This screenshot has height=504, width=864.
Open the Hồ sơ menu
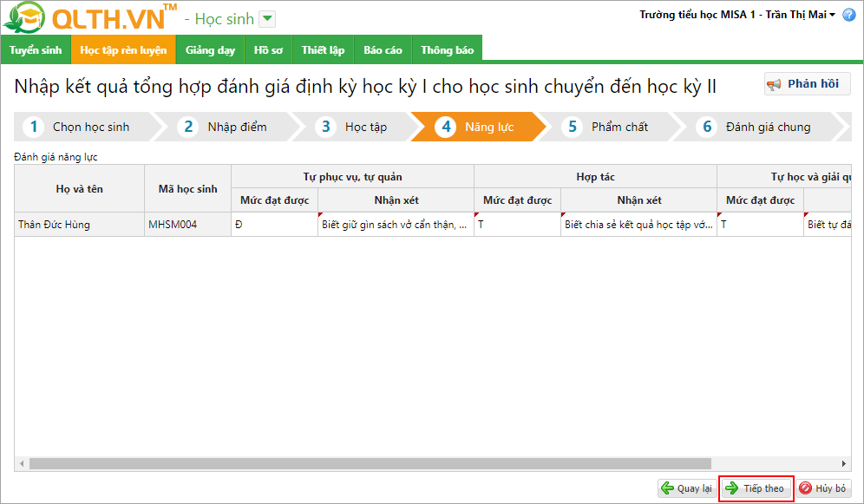pyautogui.click(x=268, y=50)
